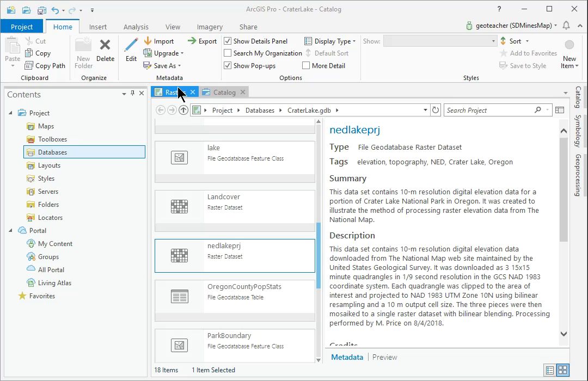Expand the Save As metadata dropdown
The width and height of the screenshot is (588, 381).
point(162,66)
